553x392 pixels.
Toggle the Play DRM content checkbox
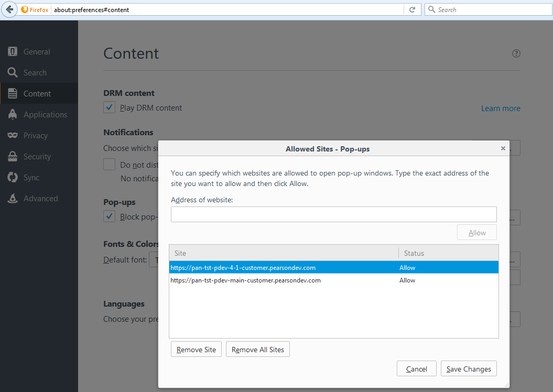110,108
